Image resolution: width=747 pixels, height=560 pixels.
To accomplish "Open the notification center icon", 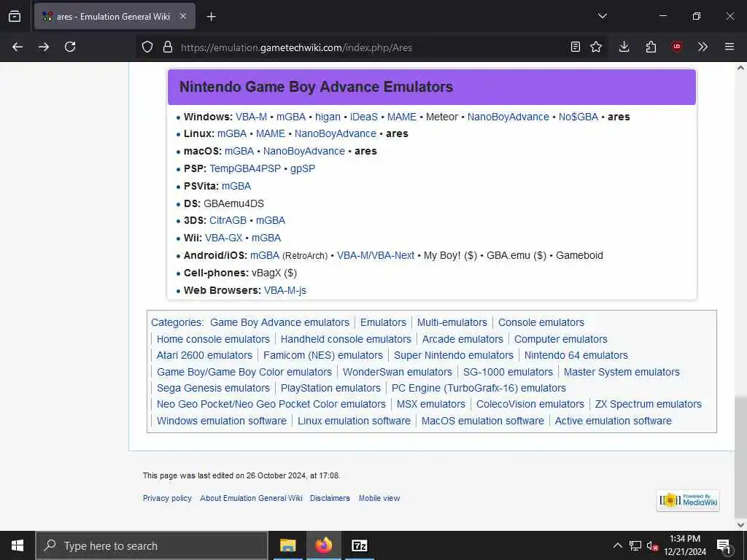I will [723, 546].
